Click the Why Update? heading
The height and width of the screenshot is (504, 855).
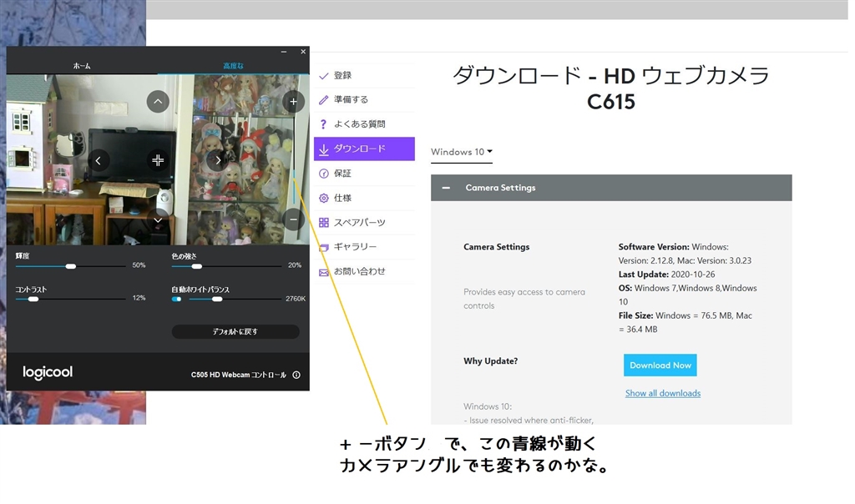[x=491, y=361]
